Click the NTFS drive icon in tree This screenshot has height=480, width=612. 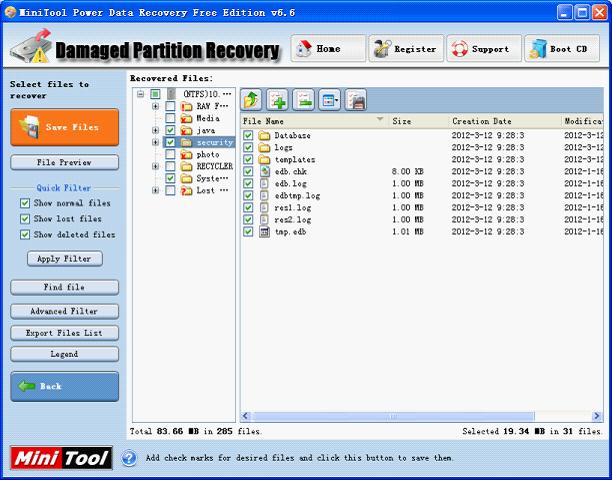[171, 94]
